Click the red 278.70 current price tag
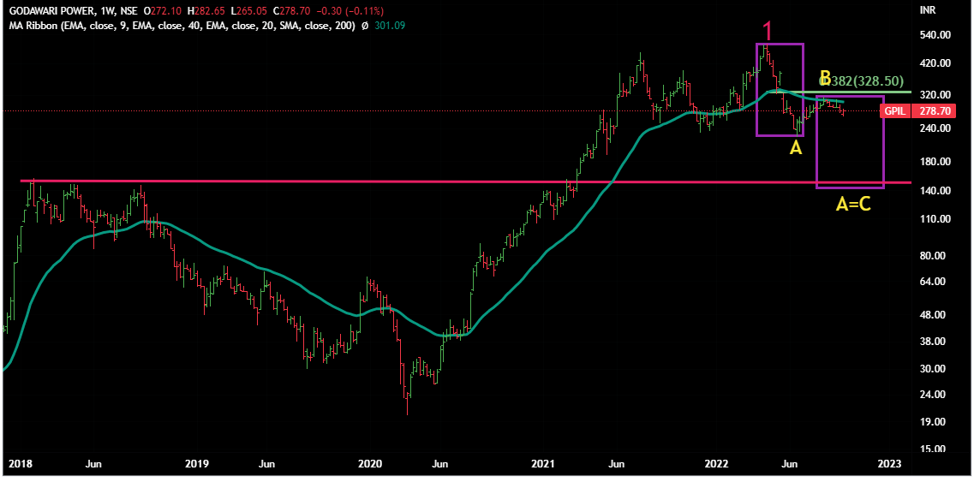Viewport: 980px width, 482px height. point(934,111)
